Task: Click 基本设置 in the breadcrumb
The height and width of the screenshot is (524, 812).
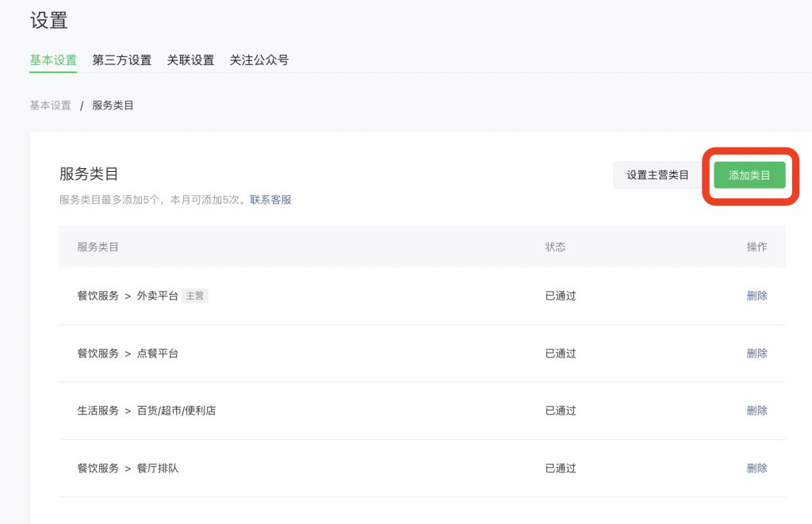Action: pos(50,105)
